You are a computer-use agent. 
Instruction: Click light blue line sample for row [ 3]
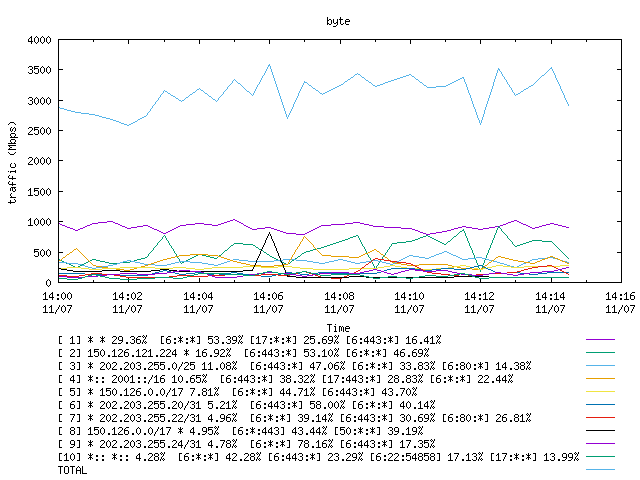(x=600, y=366)
